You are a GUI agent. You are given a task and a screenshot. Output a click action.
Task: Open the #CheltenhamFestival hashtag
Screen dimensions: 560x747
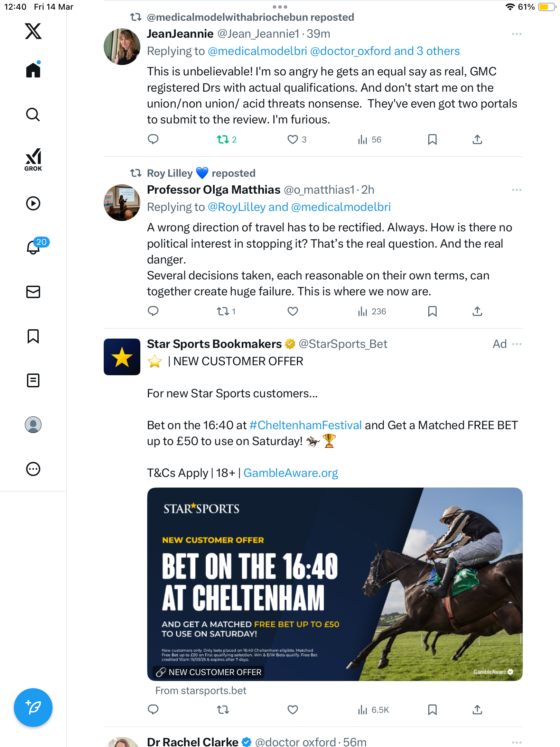click(306, 425)
